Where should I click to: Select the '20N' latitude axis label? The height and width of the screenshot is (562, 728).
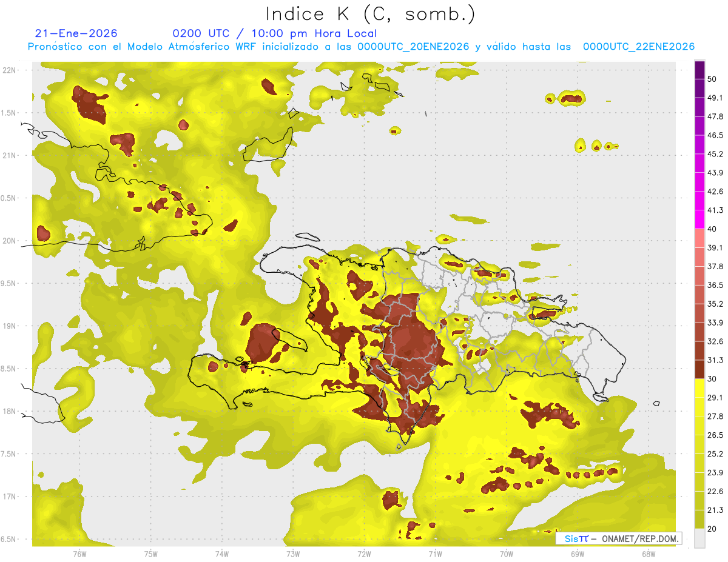point(9,241)
